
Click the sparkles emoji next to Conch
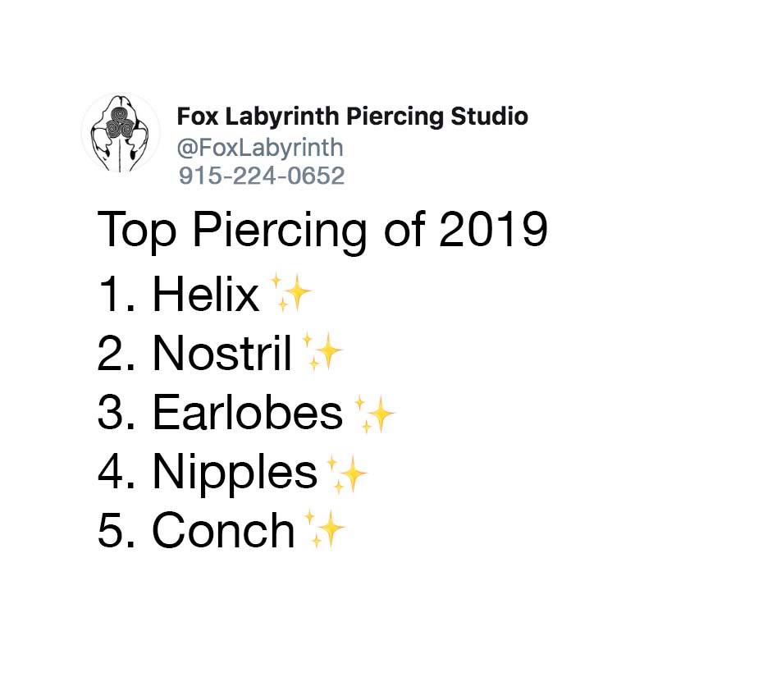(323, 529)
